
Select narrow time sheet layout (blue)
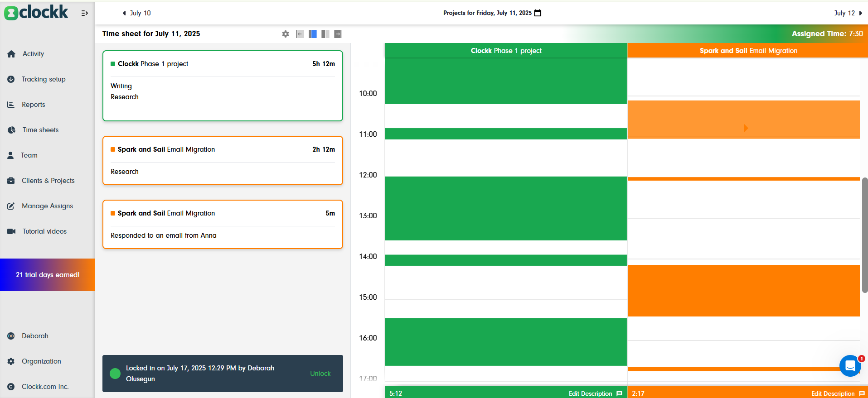(x=313, y=34)
